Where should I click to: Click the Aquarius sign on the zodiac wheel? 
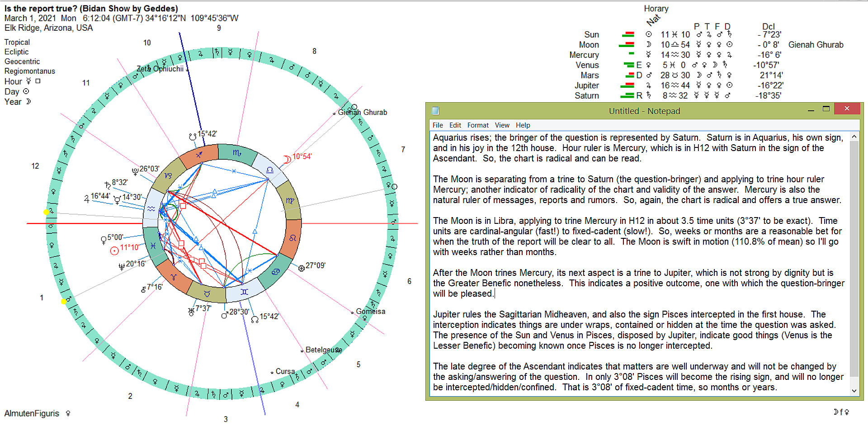151,208
